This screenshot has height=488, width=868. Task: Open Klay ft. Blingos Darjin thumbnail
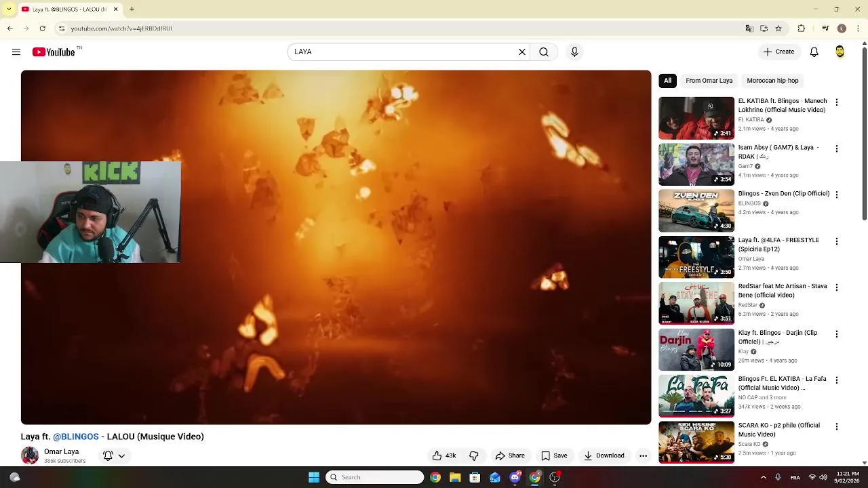(696, 350)
